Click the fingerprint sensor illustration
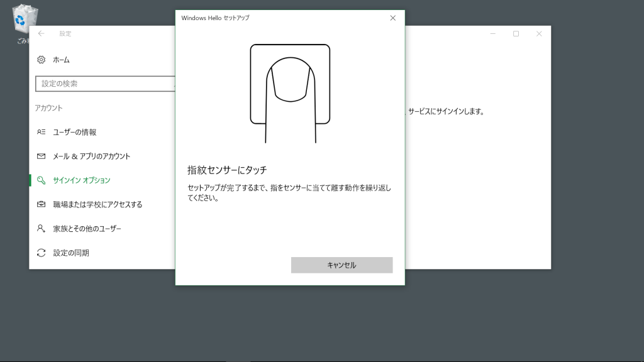The height and width of the screenshot is (362, 644). tap(290, 94)
